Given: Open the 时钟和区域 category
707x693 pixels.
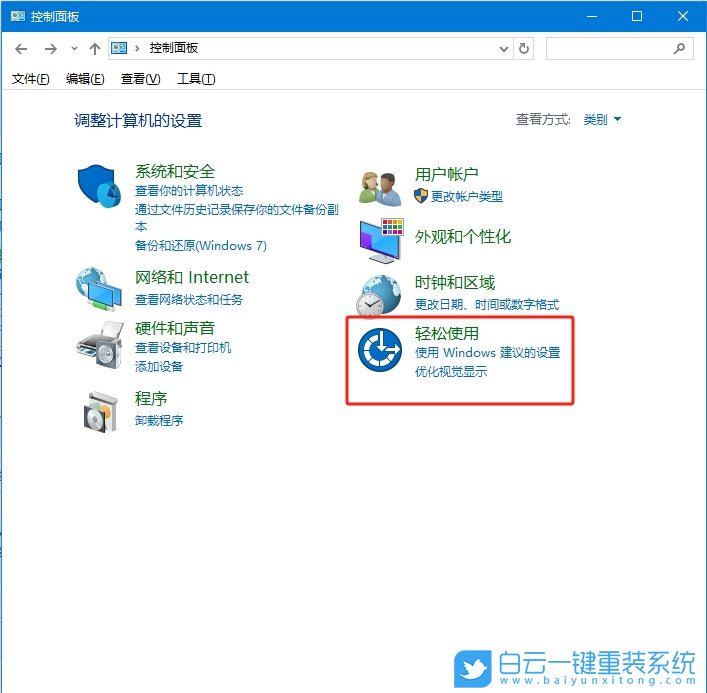Looking at the screenshot, I should [x=454, y=283].
